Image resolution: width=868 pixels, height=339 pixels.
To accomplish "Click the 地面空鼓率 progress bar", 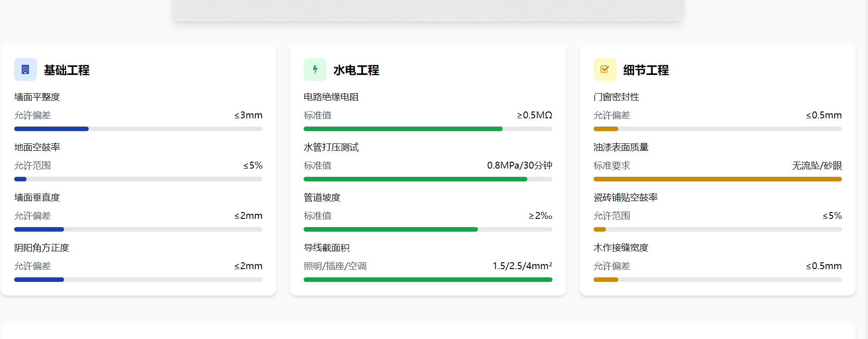I will tap(138, 179).
